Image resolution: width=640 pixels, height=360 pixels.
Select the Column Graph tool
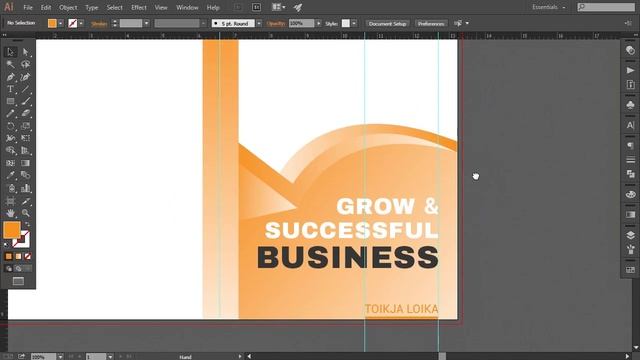[x=26, y=188]
